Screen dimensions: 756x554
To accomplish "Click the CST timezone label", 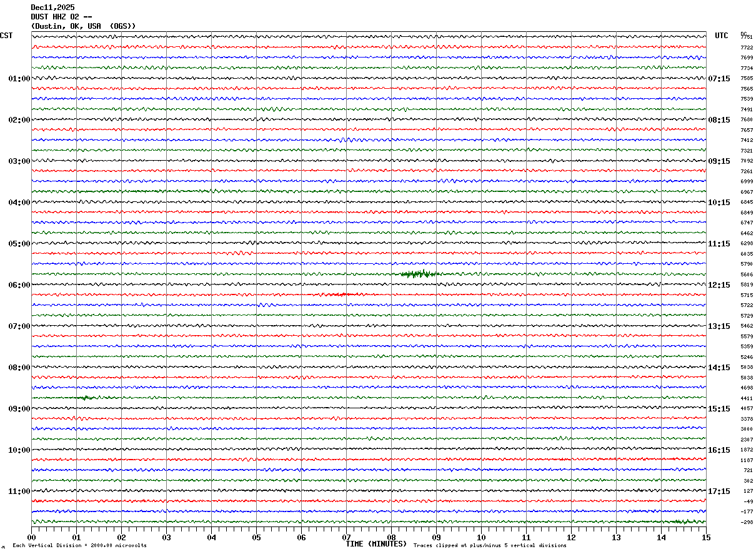I will tap(6, 36).
